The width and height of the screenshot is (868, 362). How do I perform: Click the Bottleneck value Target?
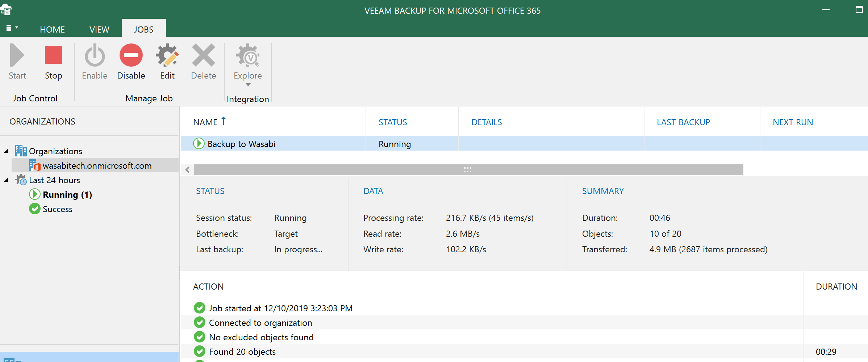coord(286,233)
